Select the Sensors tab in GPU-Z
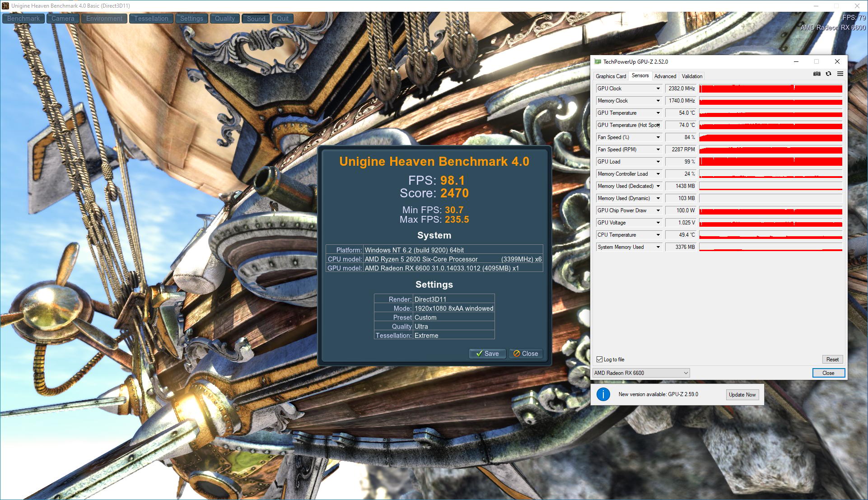 [x=640, y=75]
